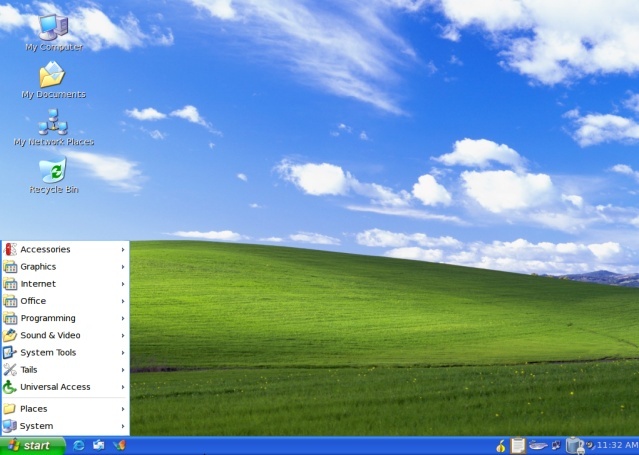Click the virtual keyboard tray icon
The width and height of the screenshot is (639, 455).
click(538, 446)
